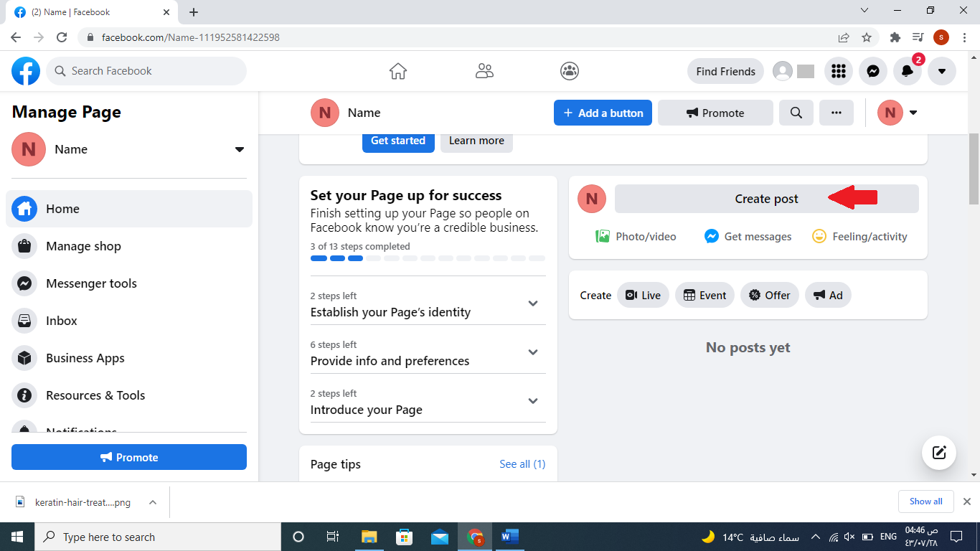Click the new message compose icon
980x551 pixels.
[x=939, y=453]
